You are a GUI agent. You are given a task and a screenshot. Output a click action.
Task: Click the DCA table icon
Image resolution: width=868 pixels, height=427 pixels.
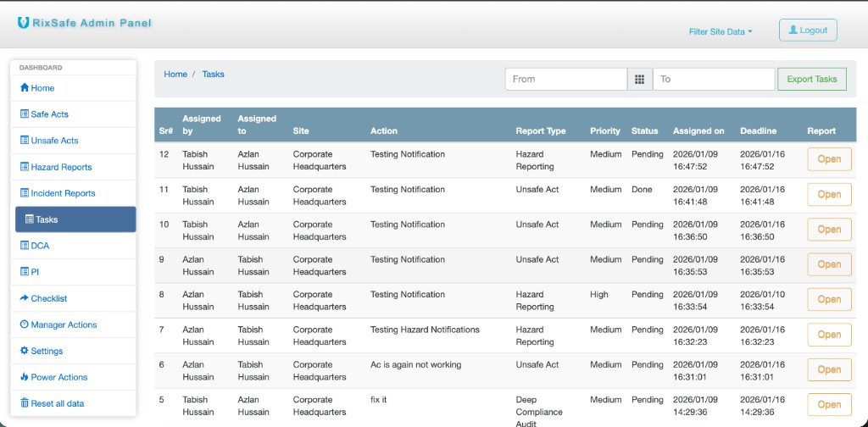coord(25,246)
